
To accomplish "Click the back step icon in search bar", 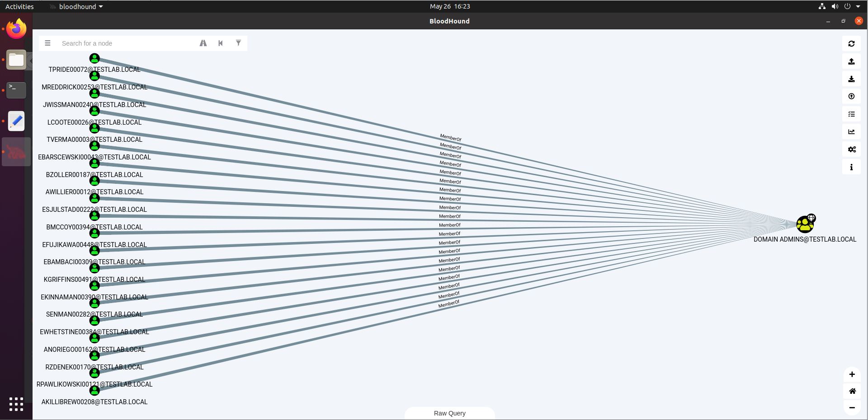I will [221, 43].
